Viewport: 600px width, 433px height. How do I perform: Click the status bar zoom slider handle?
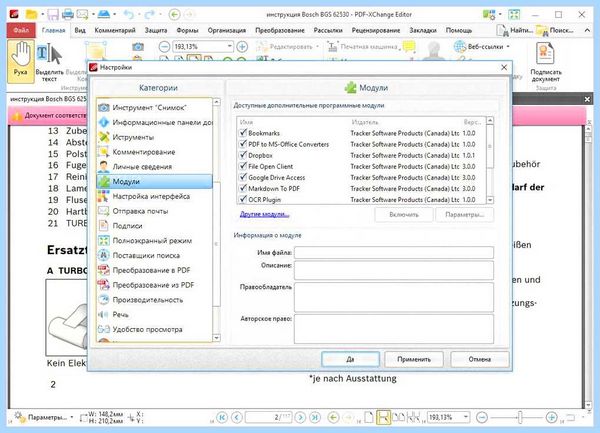(520, 417)
